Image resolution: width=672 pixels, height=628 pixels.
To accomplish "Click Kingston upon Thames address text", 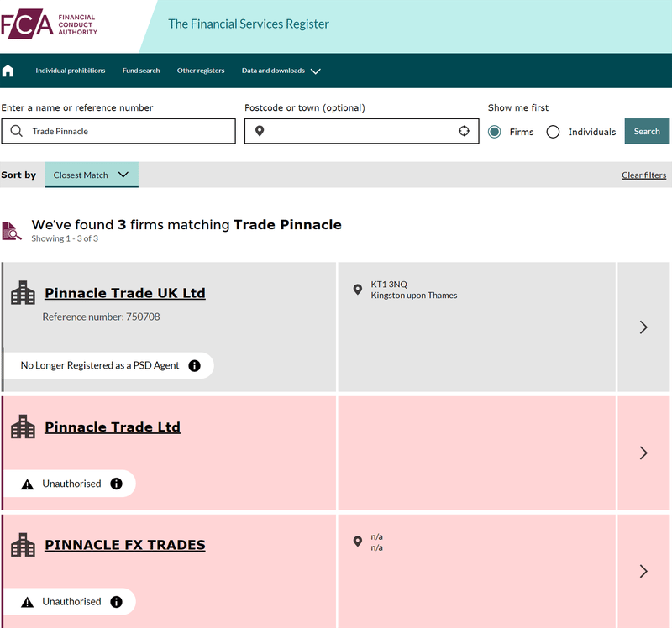I will pos(414,296).
